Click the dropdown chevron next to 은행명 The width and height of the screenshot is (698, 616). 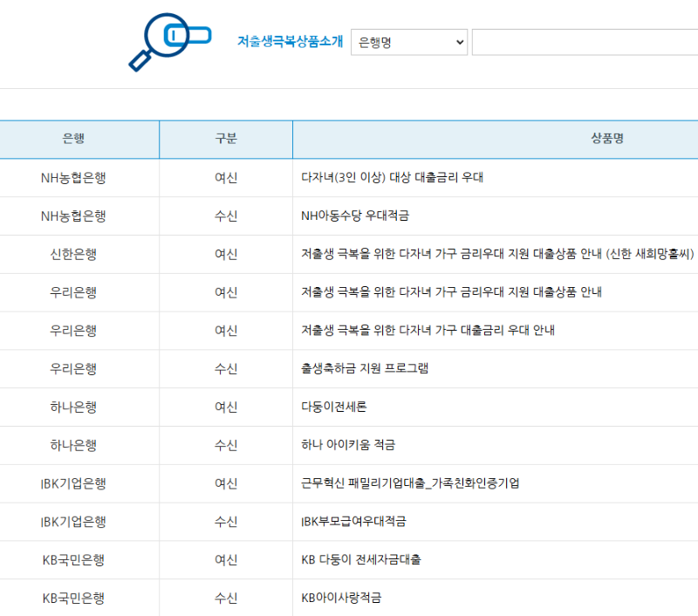pos(457,42)
